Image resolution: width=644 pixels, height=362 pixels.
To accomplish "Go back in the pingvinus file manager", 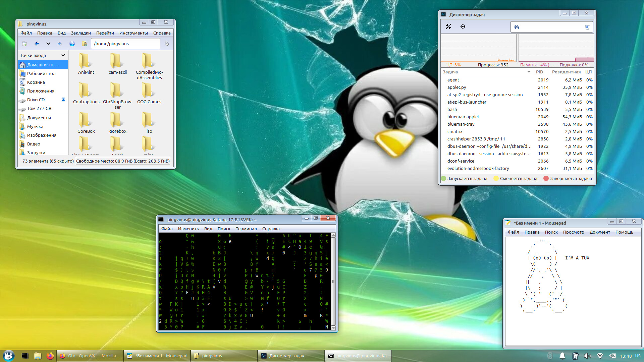I will point(37,44).
